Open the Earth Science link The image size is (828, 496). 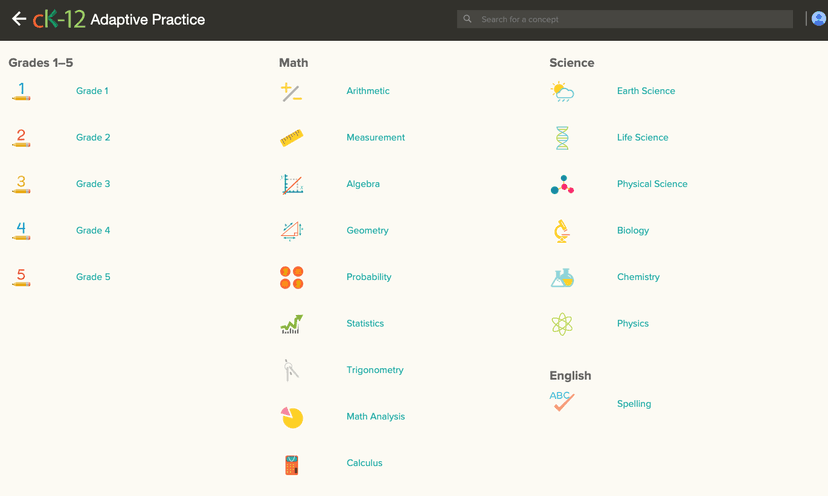[646, 91]
